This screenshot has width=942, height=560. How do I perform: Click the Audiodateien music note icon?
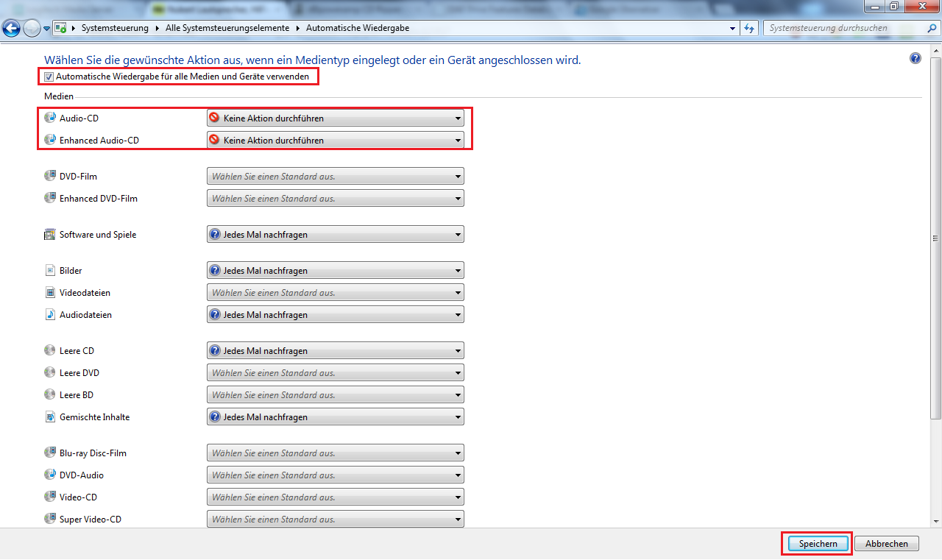tap(50, 314)
